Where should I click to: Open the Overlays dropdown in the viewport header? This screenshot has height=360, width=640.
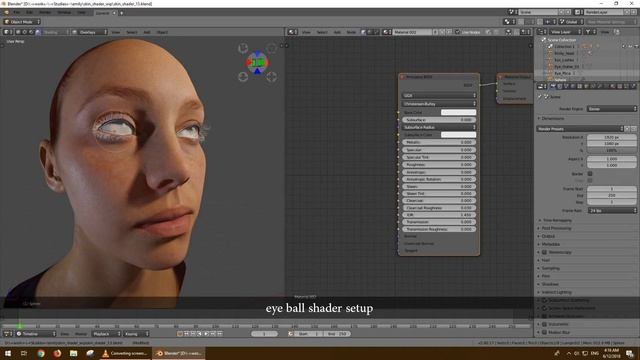tap(90, 32)
